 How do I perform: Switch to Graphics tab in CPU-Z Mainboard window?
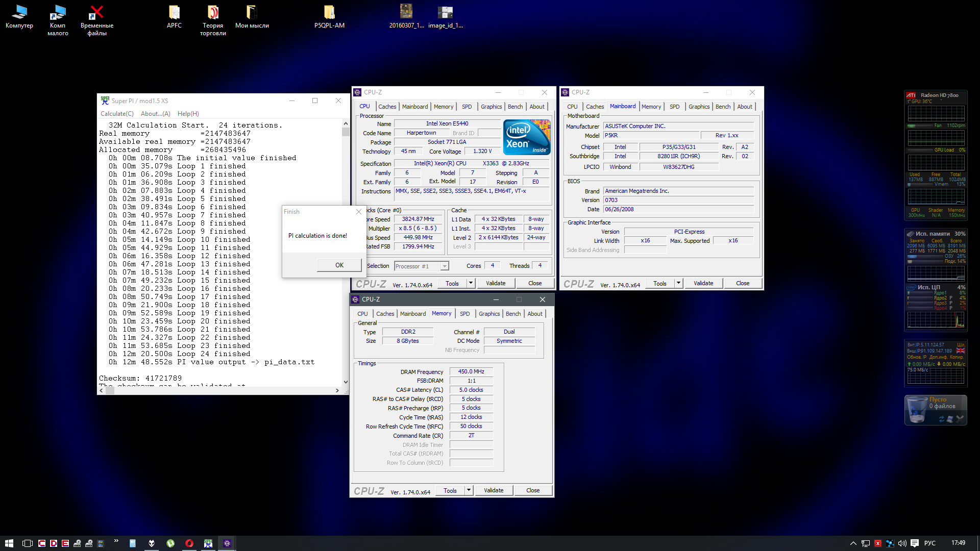point(699,107)
